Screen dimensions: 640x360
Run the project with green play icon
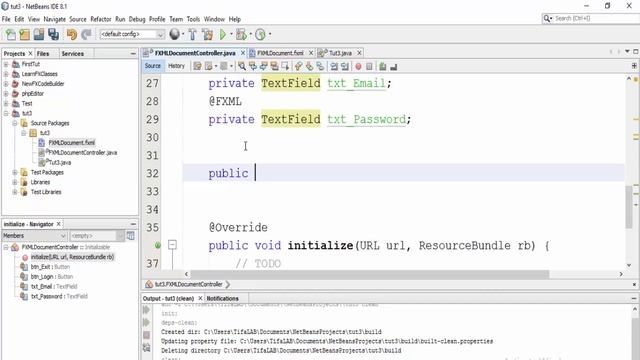pos(223,34)
